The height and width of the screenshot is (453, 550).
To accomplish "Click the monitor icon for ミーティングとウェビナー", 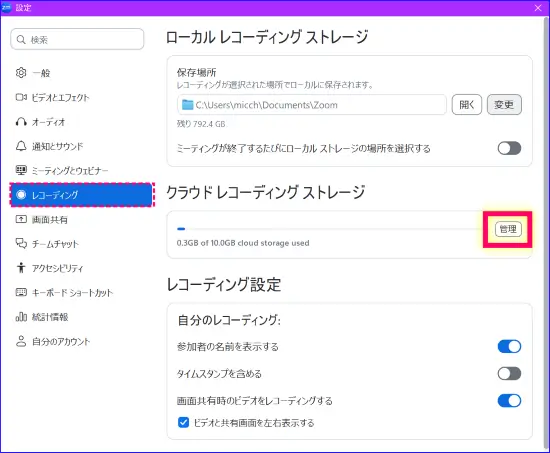I will pos(21,170).
